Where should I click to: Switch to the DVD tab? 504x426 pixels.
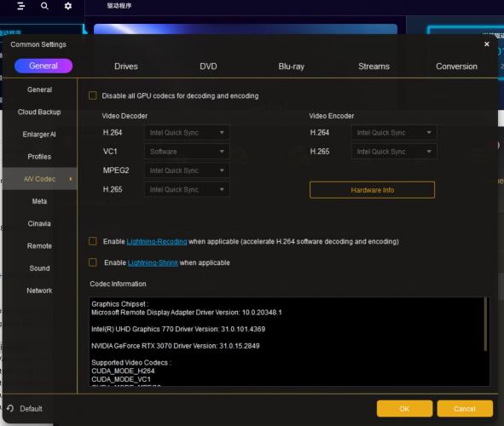point(208,66)
